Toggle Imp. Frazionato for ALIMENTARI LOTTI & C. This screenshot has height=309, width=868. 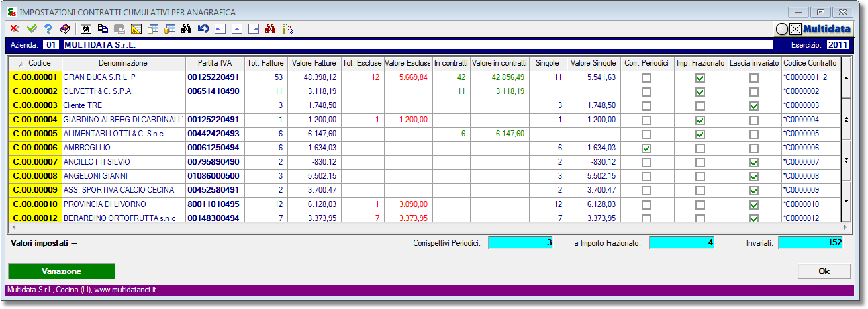[x=700, y=134]
